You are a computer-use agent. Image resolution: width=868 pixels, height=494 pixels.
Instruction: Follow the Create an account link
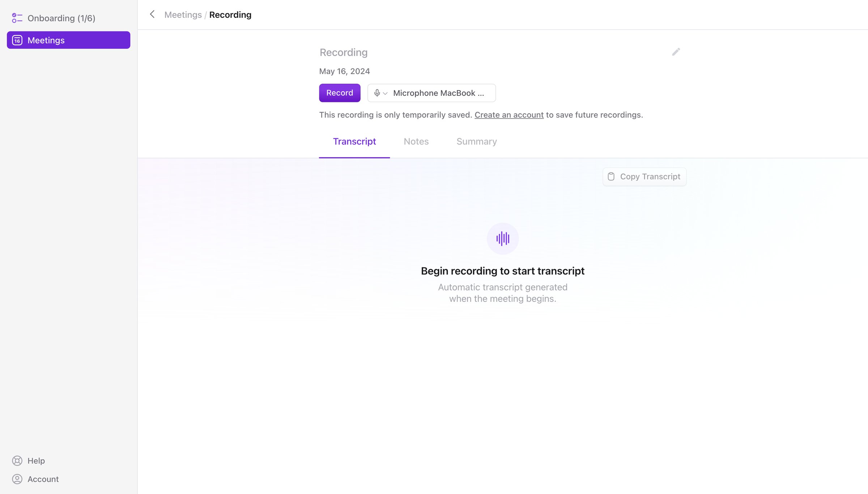coord(509,115)
